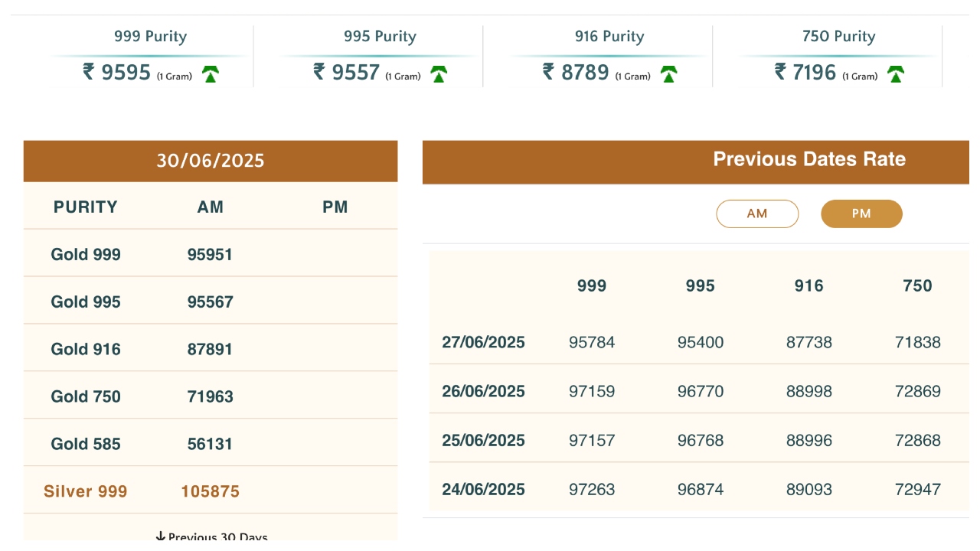Click the ₹ 9595 price for 999 Purity
980x551 pixels.
tap(117, 73)
